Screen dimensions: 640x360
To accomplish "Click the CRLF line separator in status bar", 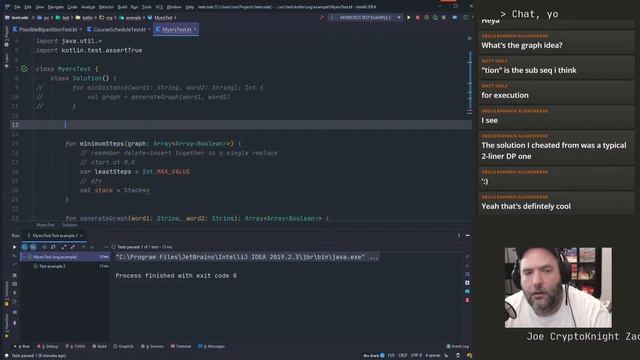I will tap(402, 356).
